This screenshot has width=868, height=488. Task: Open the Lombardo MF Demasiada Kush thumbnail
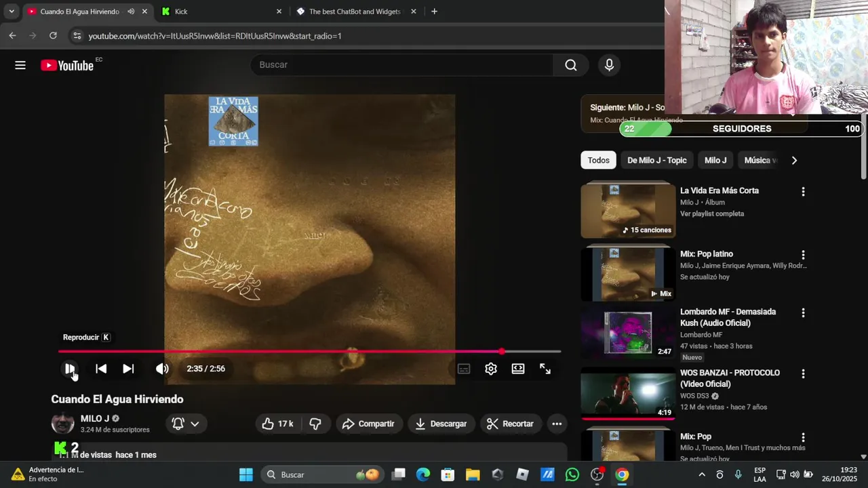coord(628,332)
